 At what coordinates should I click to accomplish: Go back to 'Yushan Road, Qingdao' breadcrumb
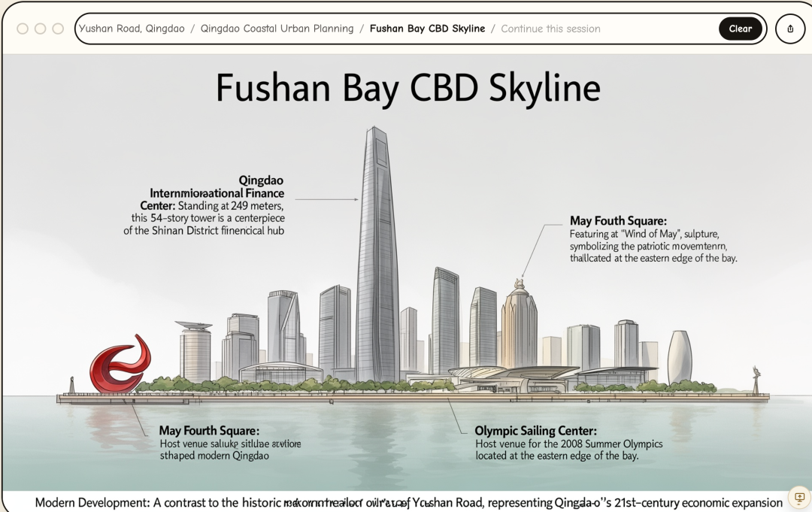[132, 29]
